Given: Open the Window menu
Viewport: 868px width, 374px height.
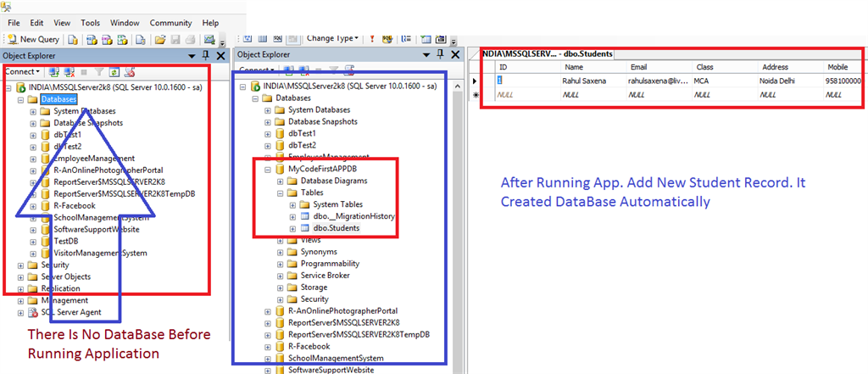Looking at the screenshot, I should click(x=125, y=23).
